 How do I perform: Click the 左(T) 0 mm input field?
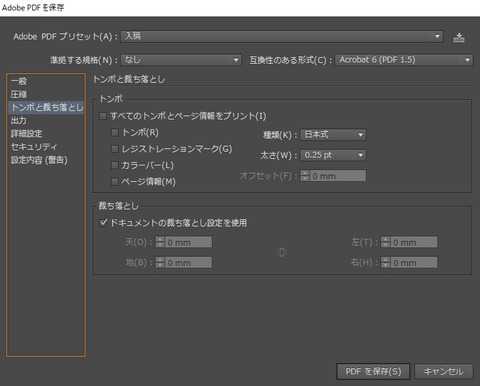[x=414, y=242]
